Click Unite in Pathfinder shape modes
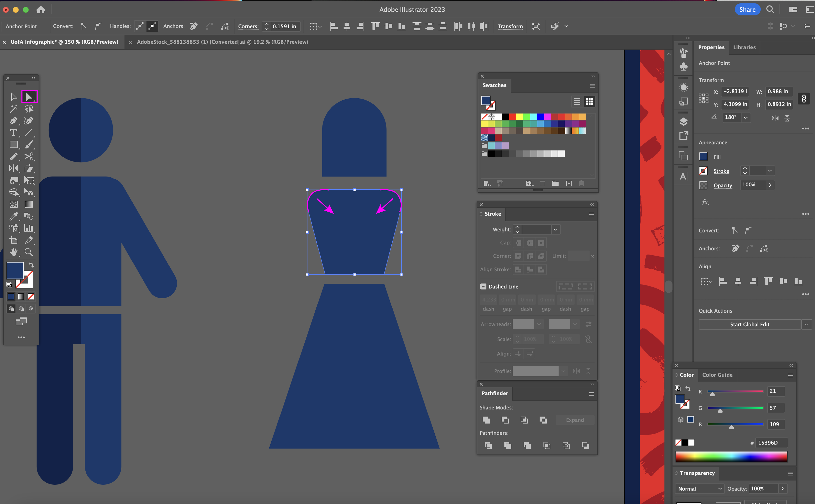 pyautogui.click(x=486, y=420)
